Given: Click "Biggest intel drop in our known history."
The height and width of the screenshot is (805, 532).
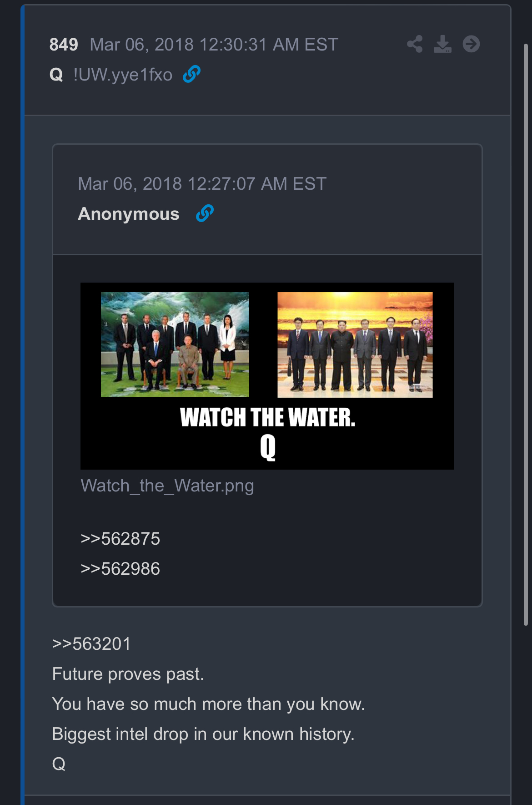Looking at the screenshot, I should tap(203, 734).
